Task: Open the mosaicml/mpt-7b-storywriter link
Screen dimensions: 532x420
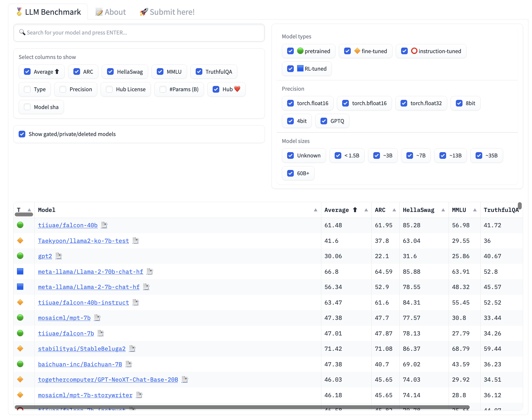Action: point(85,395)
